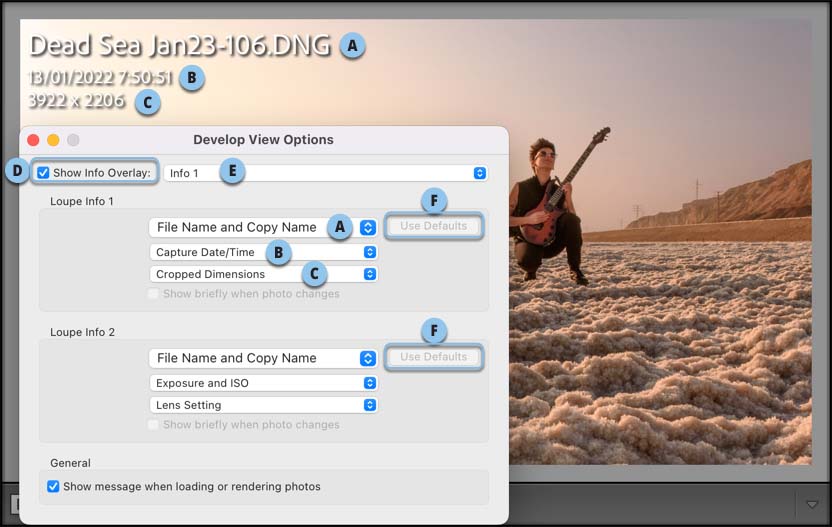This screenshot has width=832, height=527.
Task: Click Use Defaults for Loupe Info 1
Action: pyautogui.click(x=434, y=226)
